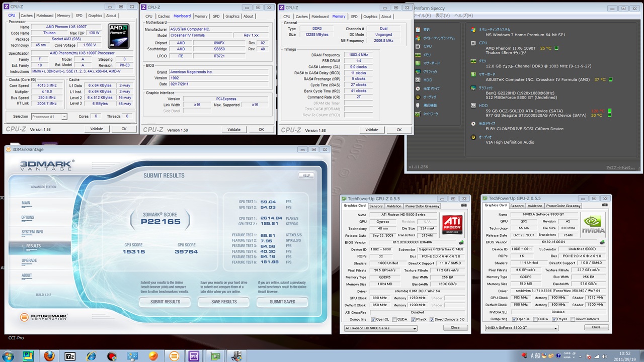
Task: Click Save Results button in 3DMark Vantage
Action: 224,302
